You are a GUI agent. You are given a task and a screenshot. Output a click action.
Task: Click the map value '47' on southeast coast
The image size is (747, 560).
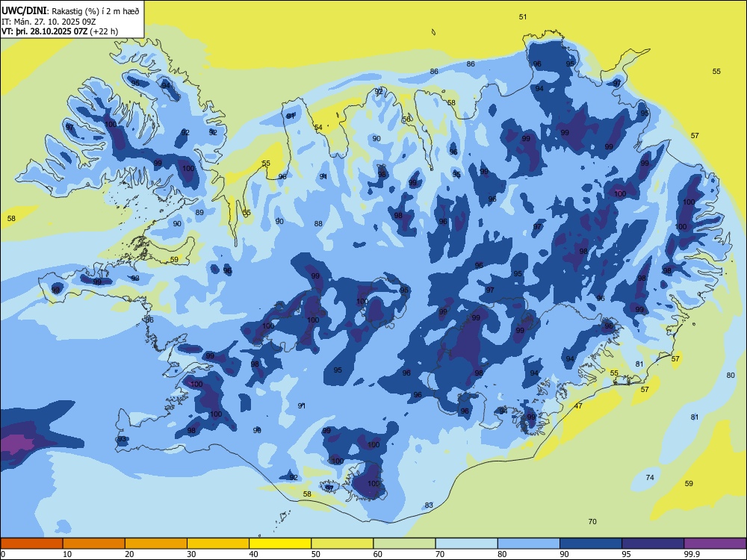pos(578,406)
